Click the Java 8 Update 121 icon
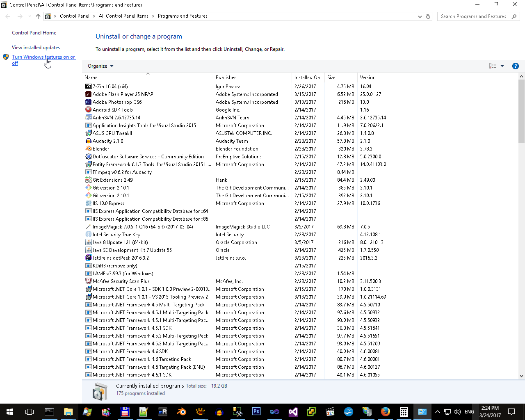 click(x=88, y=242)
